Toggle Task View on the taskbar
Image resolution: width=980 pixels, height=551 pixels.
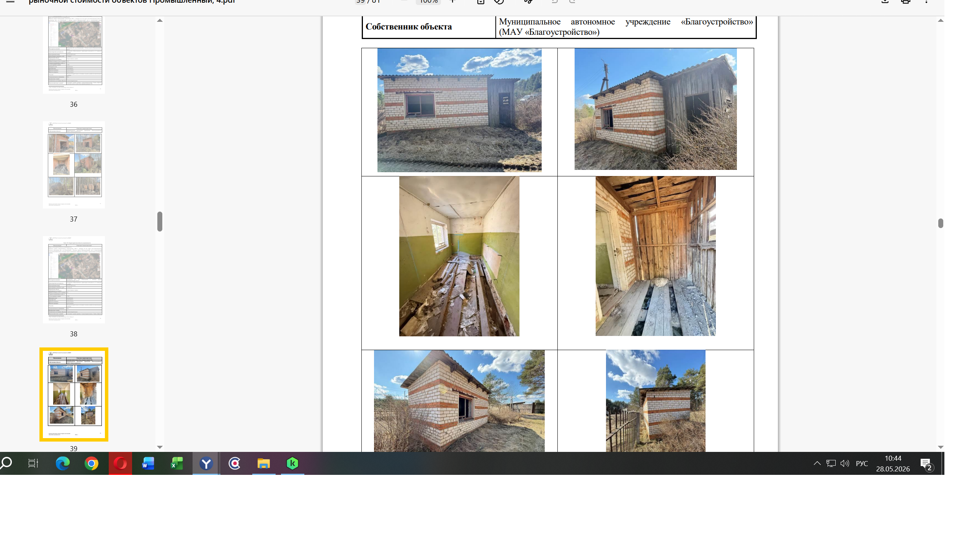(34, 463)
